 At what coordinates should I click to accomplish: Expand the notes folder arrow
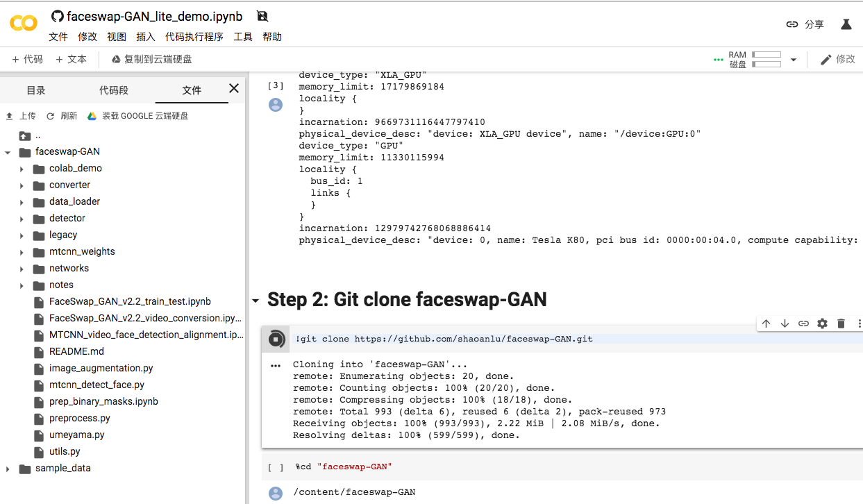[x=22, y=285]
